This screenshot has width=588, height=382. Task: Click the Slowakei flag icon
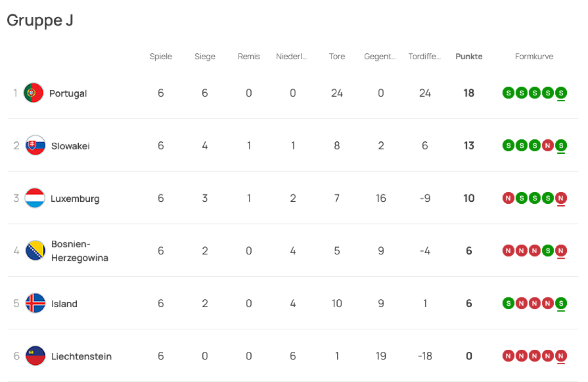[x=35, y=145]
